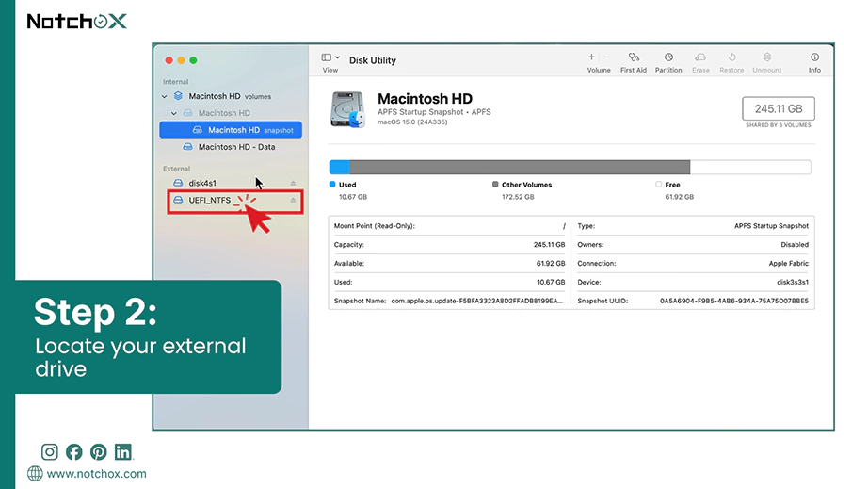The height and width of the screenshot is (489, 868).
Task: Eject UEFI_NTFS using its eject icon
Action: click(293, 200)
